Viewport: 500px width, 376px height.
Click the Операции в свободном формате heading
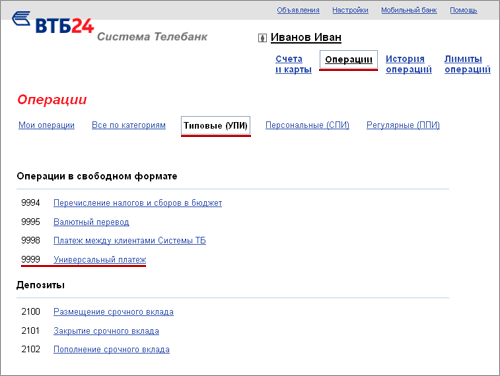97,176
